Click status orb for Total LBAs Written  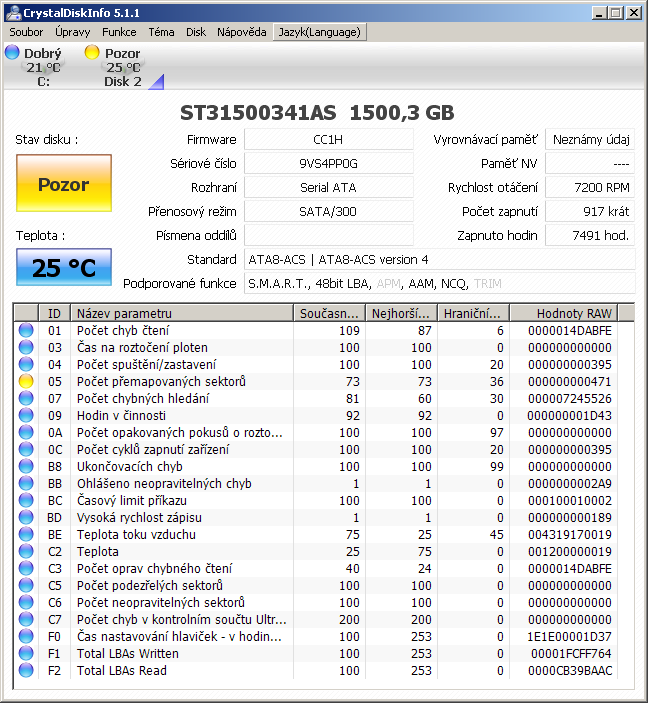(x=26, y=653)
